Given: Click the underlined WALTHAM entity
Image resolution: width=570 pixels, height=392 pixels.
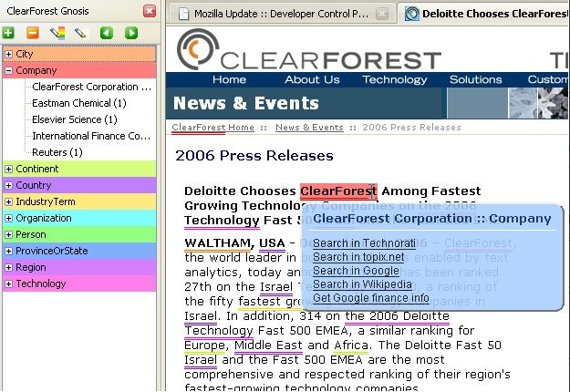Looking at the screenshot, I should pos(217,243).
